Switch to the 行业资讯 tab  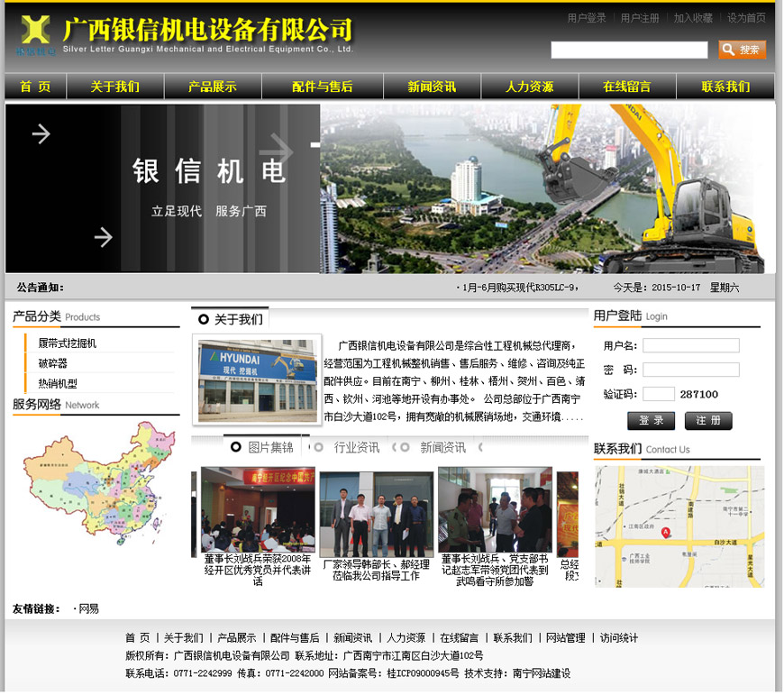point(356,447)
